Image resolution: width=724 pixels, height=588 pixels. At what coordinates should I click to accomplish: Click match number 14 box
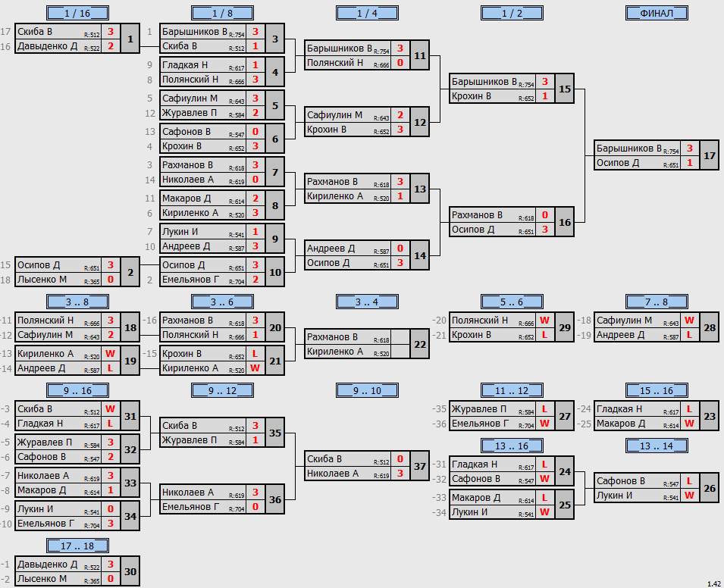pyautogui.click(x=420, y=255)
